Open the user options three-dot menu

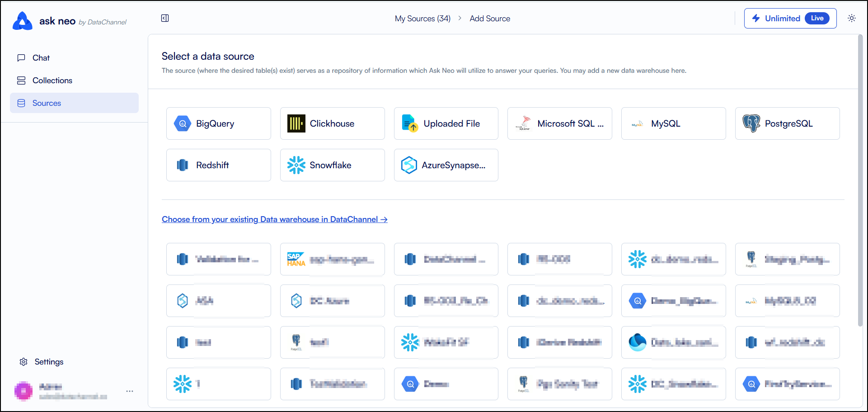[130, 391]
